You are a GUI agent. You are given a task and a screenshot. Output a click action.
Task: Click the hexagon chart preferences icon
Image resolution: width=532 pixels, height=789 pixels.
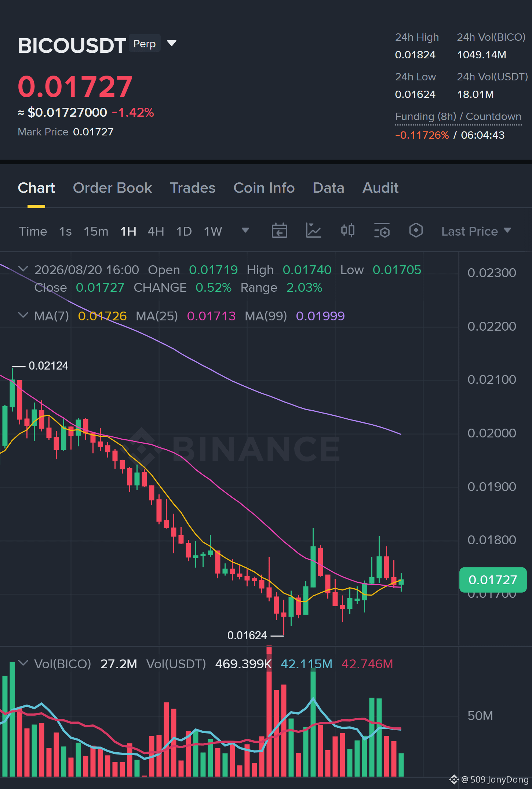coord(416,231)
